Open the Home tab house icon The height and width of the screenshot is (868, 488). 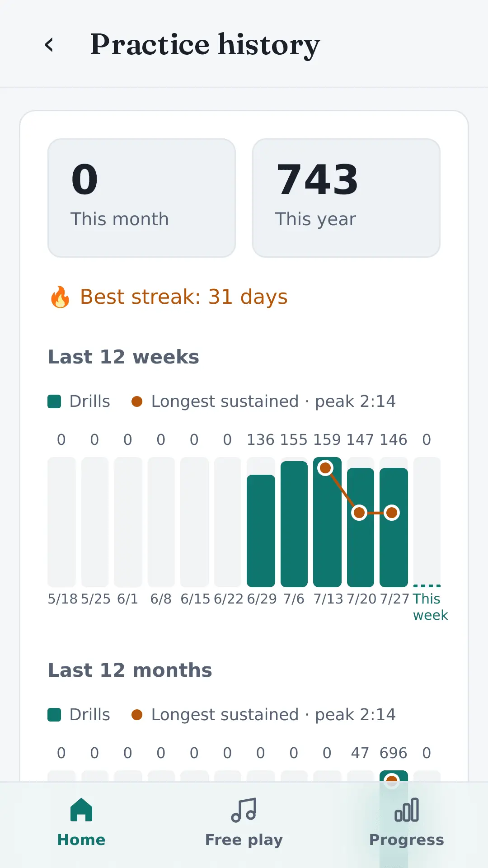(81, 810)
